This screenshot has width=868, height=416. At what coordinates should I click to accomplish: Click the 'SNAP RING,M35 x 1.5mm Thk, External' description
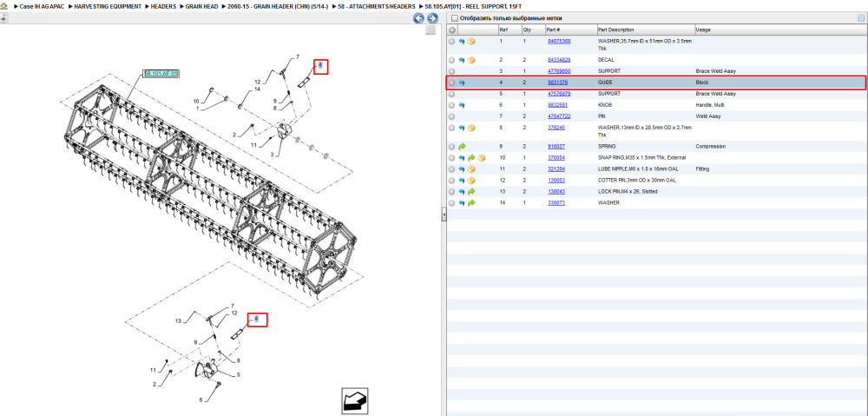(x=642, y=158)
